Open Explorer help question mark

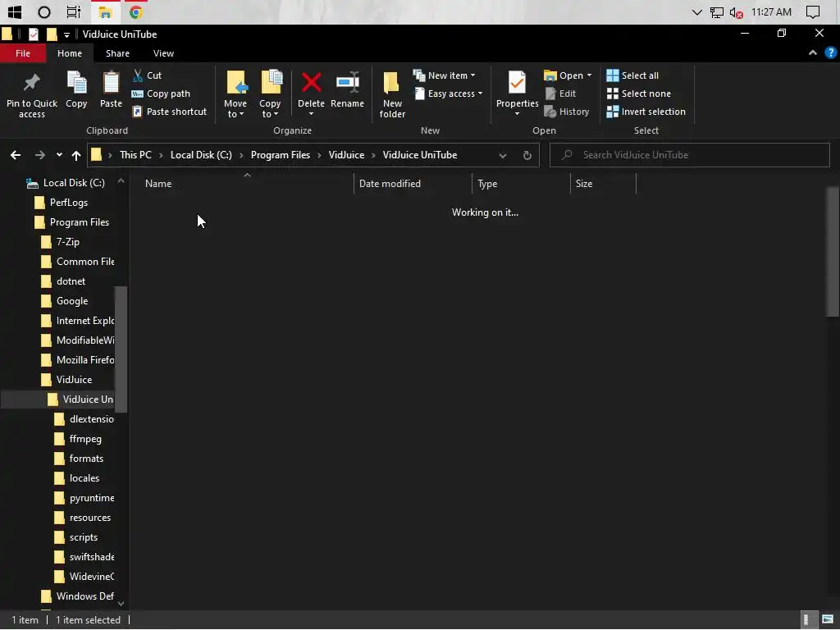pos(830,53)
